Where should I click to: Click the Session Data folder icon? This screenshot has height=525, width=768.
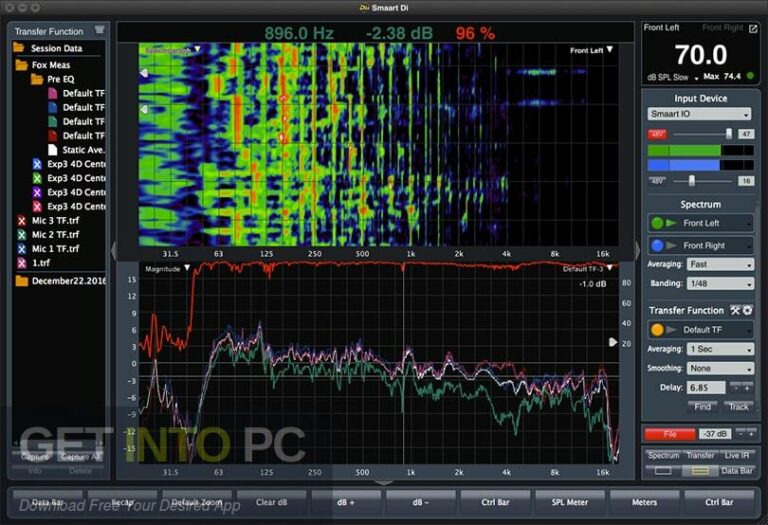19,48
